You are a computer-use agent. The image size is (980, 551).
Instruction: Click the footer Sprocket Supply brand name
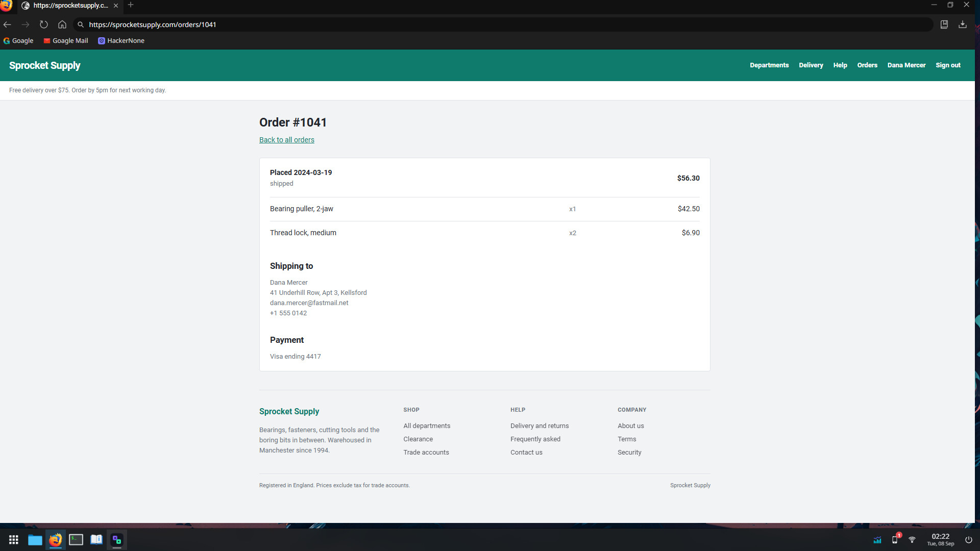click(x=289, y=411)
